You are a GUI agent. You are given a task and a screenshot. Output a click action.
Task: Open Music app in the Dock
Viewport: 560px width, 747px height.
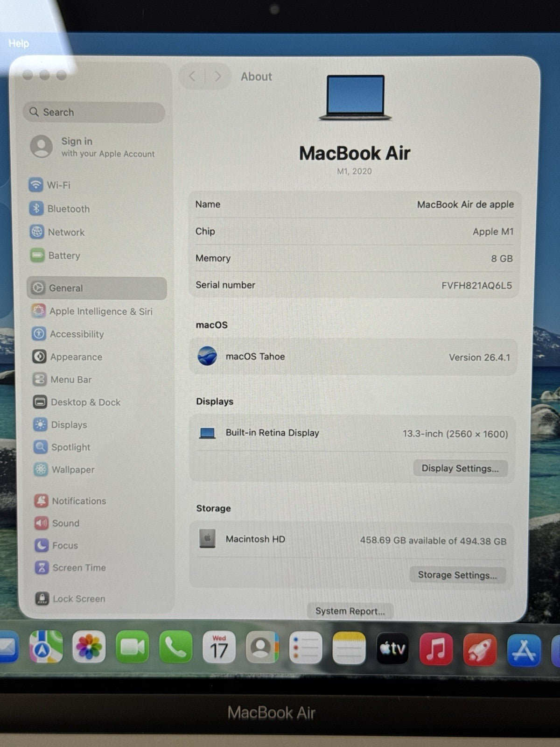coord(436,648)
